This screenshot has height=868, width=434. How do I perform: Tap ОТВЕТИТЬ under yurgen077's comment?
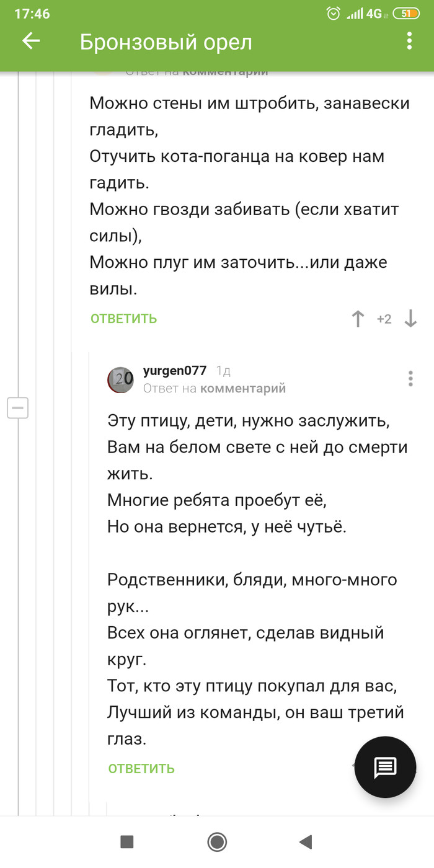(141, 769)
